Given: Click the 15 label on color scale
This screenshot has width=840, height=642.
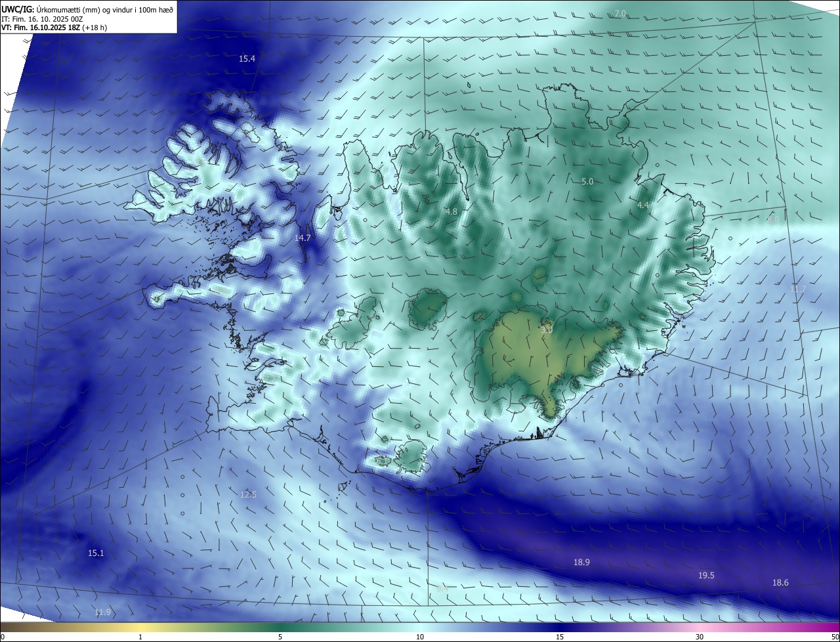Looking at the screenshot, I should coord(560,637).
